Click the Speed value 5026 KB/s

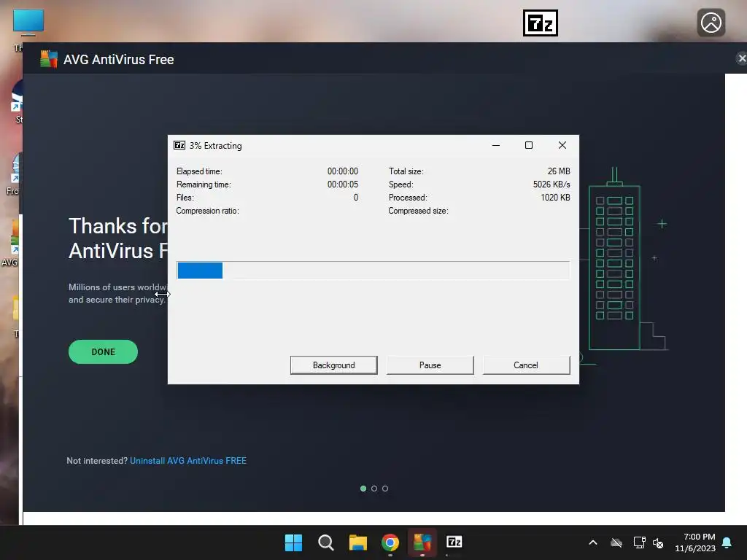(x=551, y=184)
